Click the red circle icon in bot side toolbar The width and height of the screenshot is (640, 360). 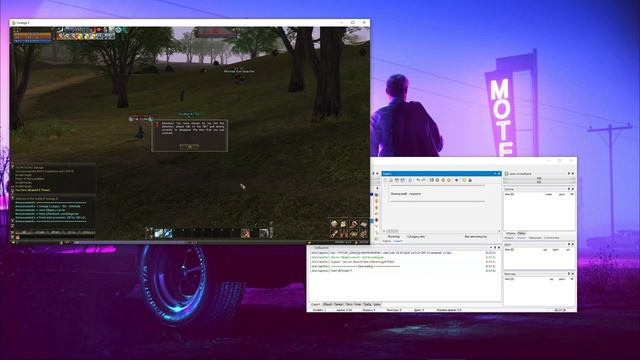point(376,220)
